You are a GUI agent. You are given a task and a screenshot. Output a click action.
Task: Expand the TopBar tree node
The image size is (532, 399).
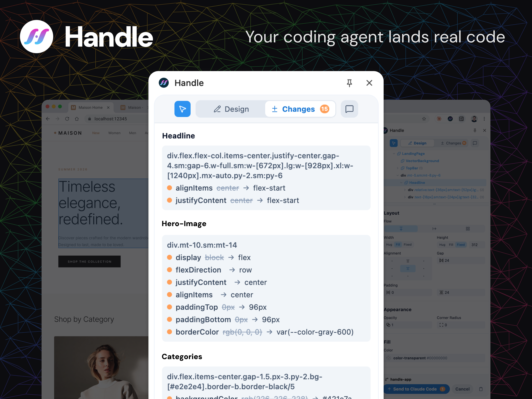tap(398, 168)
